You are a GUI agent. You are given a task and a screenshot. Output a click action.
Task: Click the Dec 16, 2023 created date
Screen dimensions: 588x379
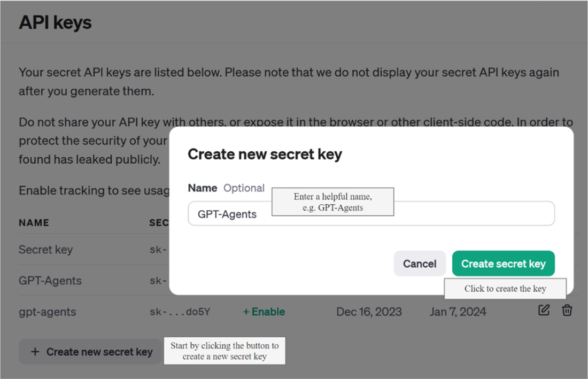(x=369, y=312)
